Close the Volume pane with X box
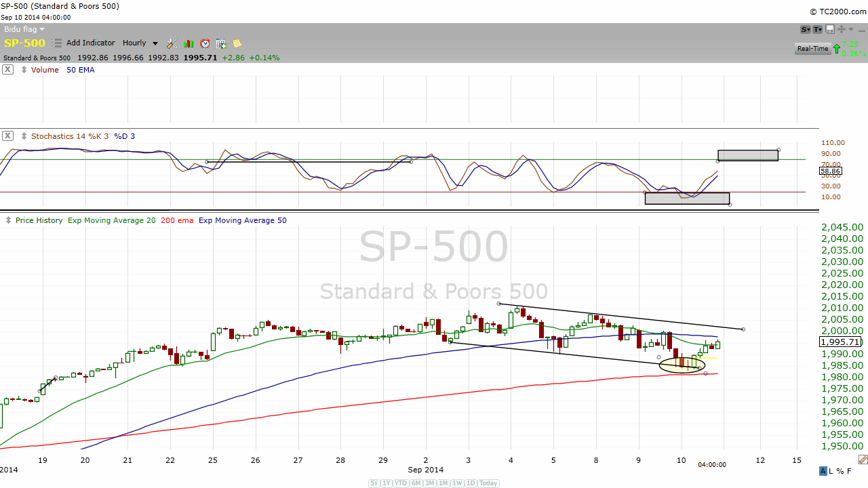 (x=7, y=70)
